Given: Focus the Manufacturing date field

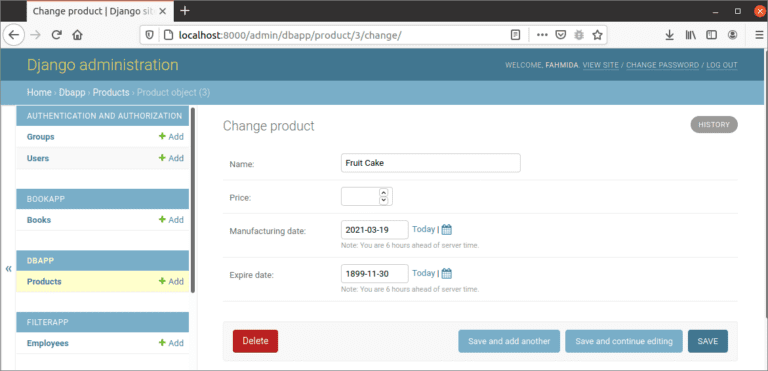Looking at the screenshot, I should pos(375,229).
